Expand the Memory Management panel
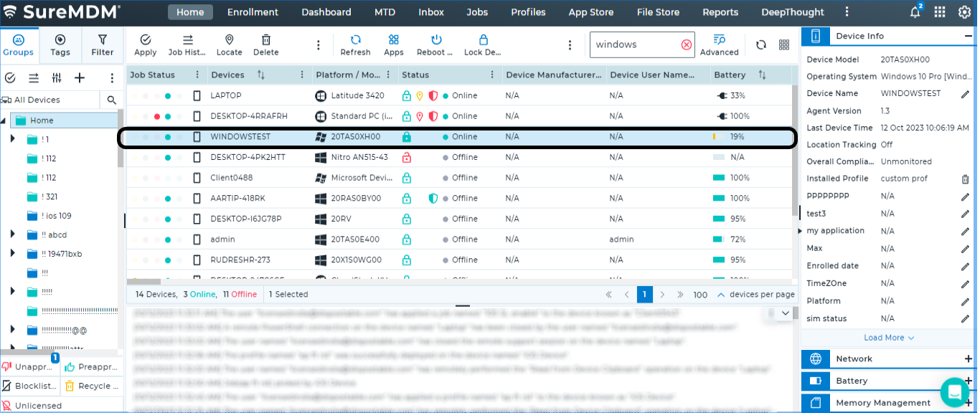 tap(969, 403)
